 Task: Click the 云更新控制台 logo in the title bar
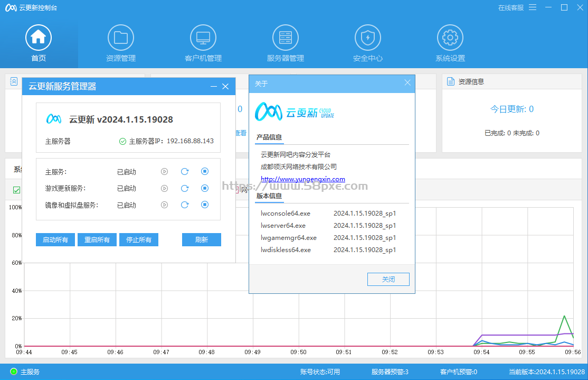(x=11, y=7)
